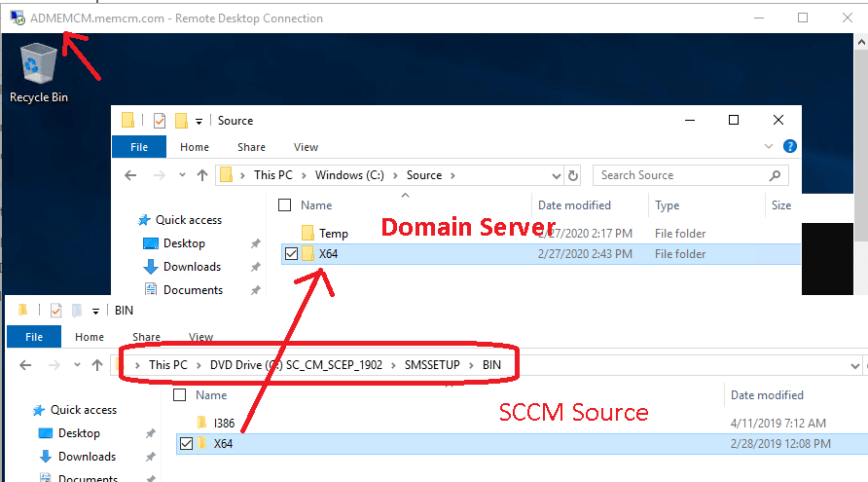Click Quick access in BIN window

(84, 410)
